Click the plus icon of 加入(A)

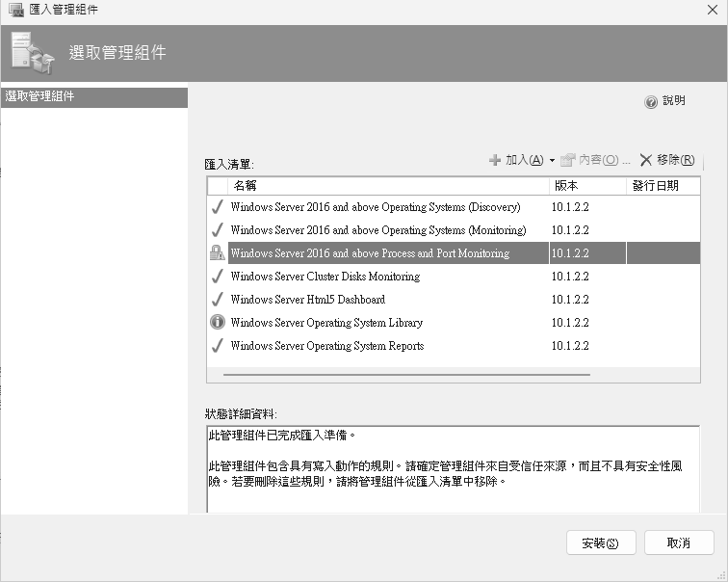494,160
